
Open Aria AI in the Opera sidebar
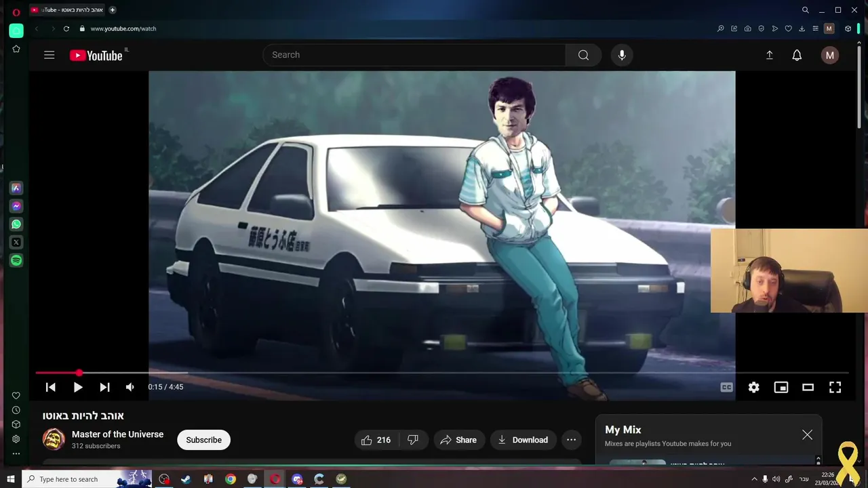click(16, 188)
